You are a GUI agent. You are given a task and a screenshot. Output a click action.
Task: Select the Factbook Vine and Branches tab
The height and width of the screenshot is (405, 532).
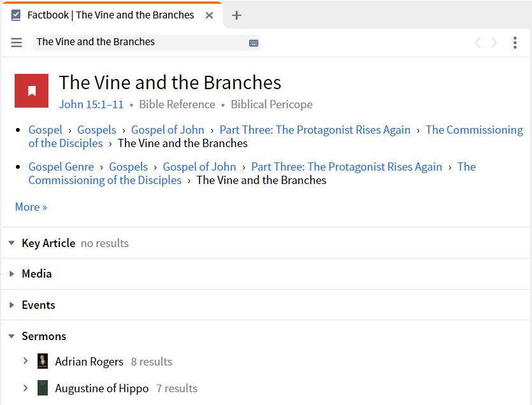(111, 15)
